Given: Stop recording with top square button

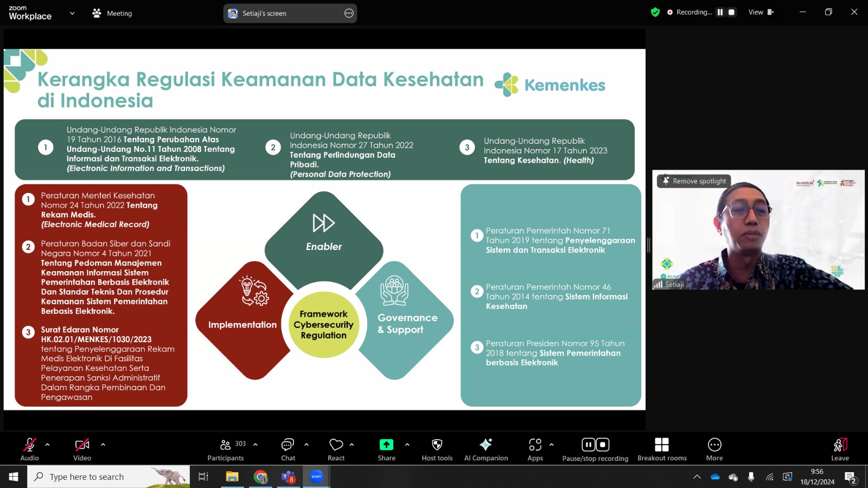Looking at the screenshot, I should (x=731, y=12).
